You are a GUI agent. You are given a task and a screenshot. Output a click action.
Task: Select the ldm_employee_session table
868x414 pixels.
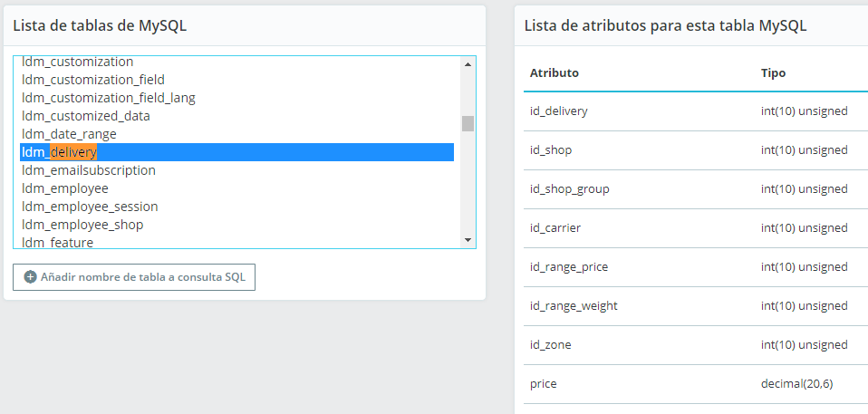point(90,207)
